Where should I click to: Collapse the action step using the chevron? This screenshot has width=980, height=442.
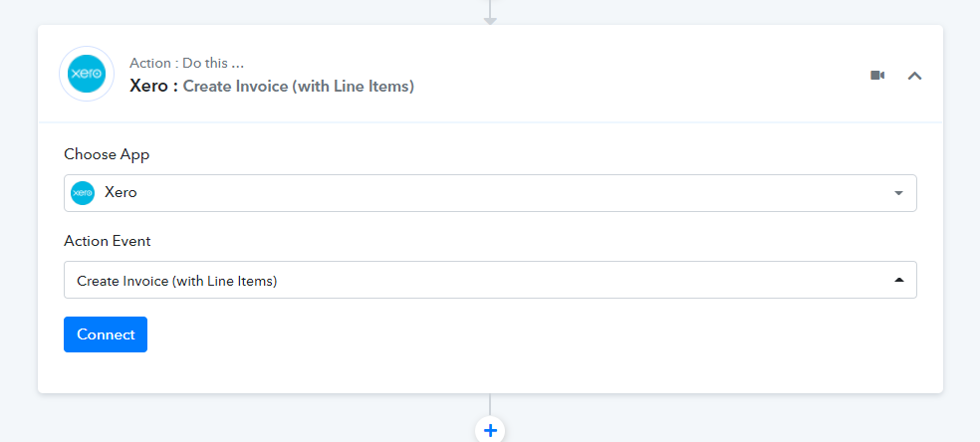(x=914, y=76)
